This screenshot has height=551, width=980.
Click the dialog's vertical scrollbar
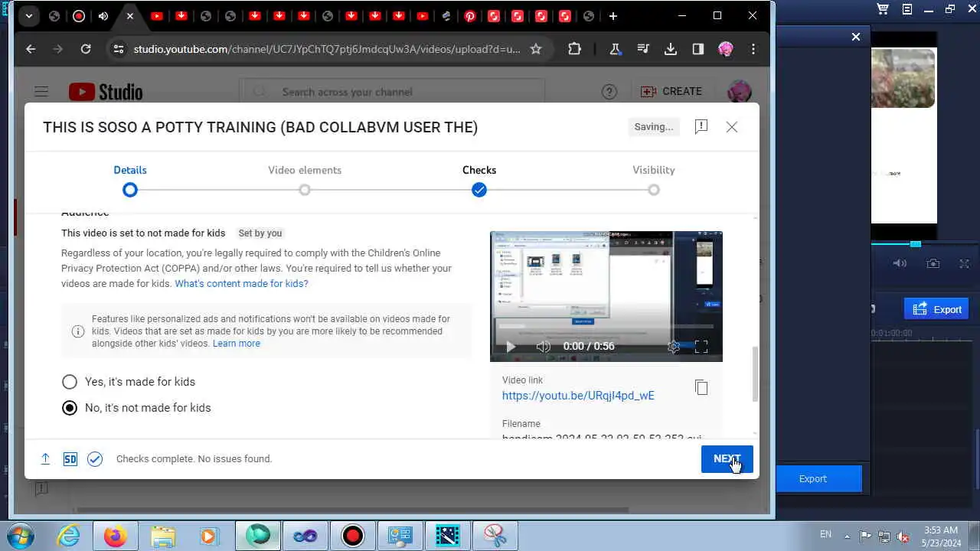756,373
